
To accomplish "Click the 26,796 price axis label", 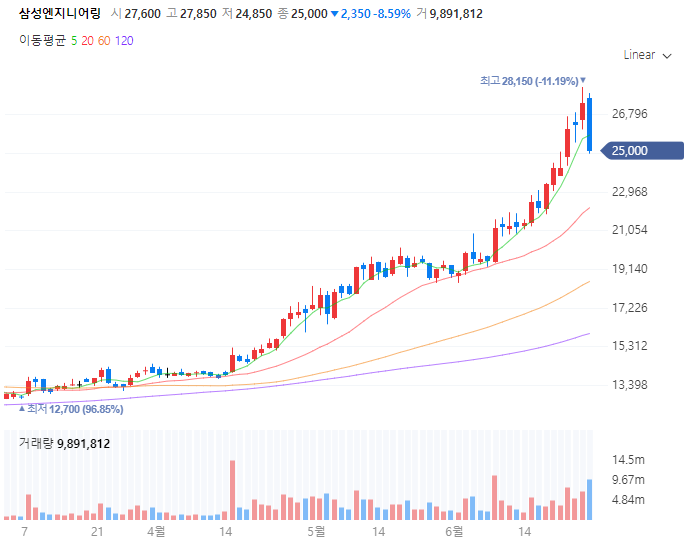I will click(x=629, y=114).
